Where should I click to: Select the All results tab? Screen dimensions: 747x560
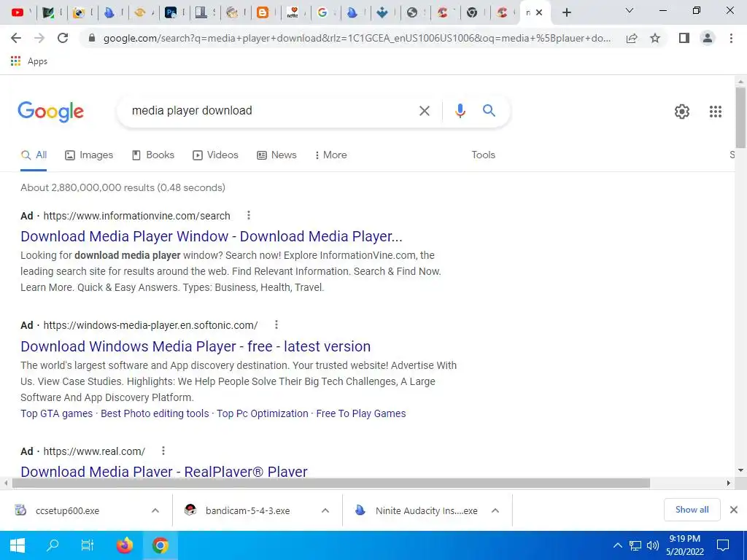(x=34, y=155)
